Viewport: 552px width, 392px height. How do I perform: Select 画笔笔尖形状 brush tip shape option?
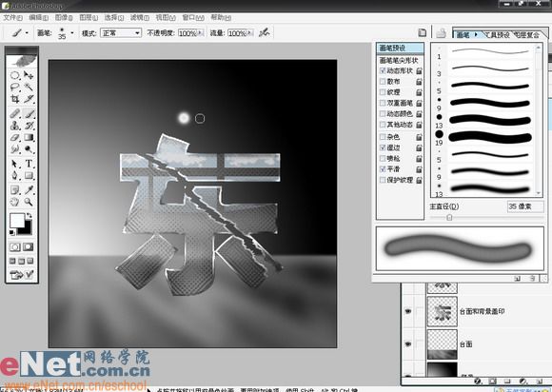[x=399, y=61]
